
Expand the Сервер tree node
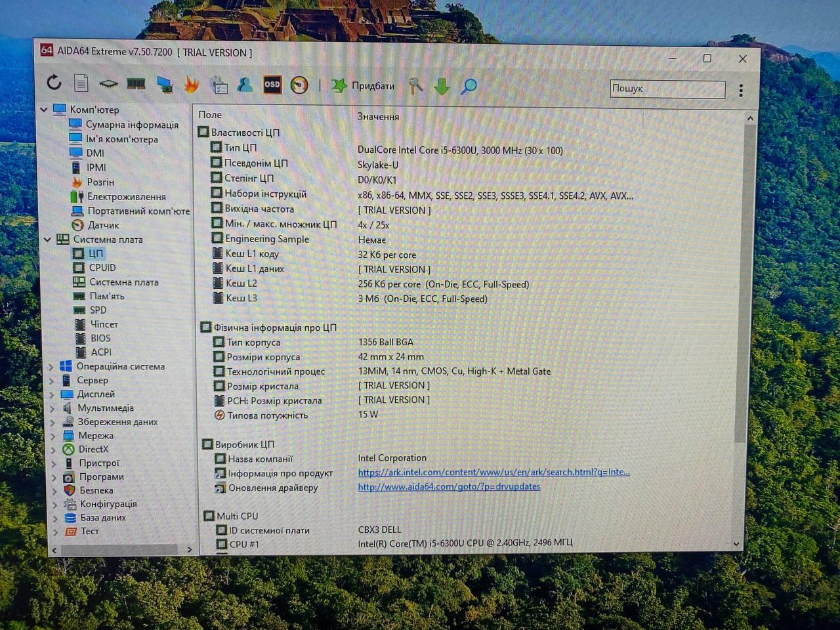pos(52,381)
